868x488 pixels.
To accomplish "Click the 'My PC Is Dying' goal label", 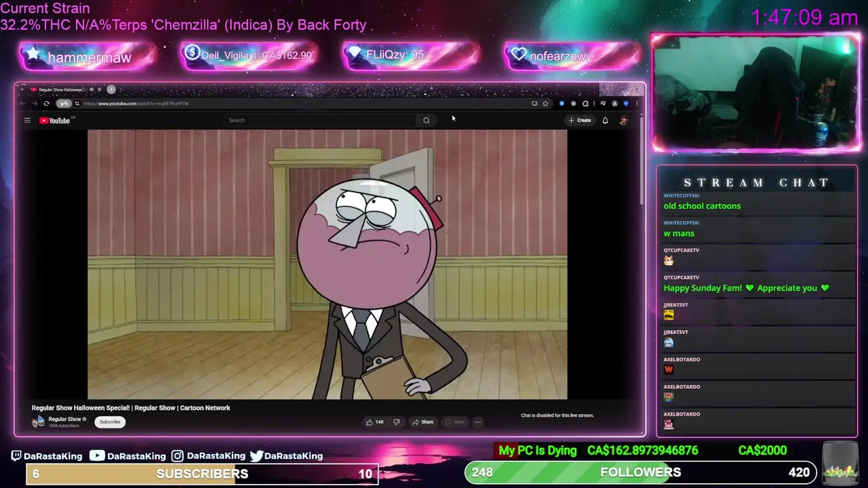I will 537,451.
